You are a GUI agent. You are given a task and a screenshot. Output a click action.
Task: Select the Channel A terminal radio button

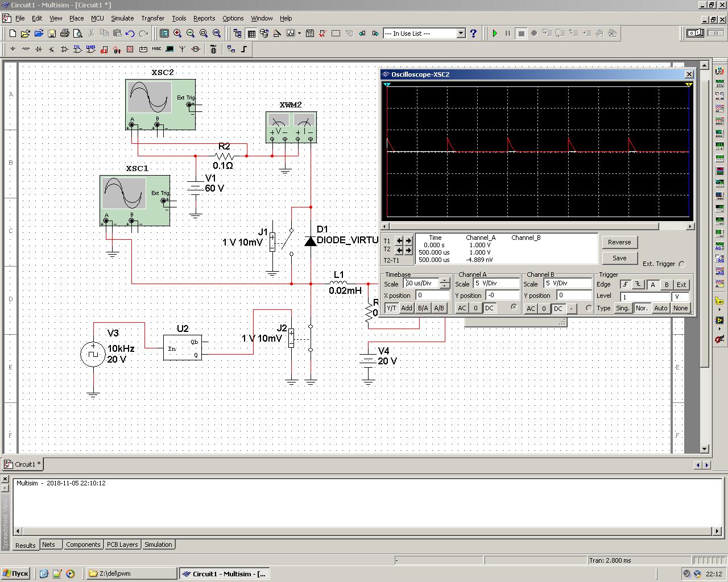[x=514, y=307]
